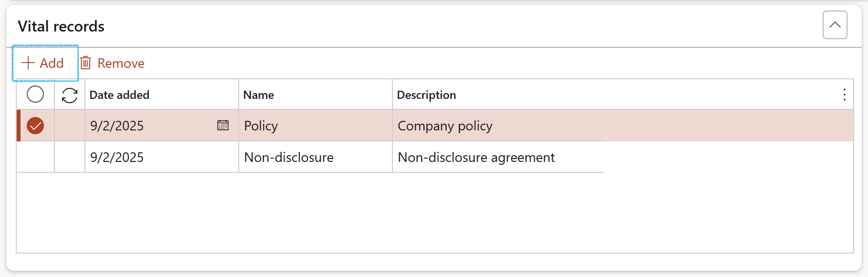Click the Description column header
868x277 pixels.
pyautogui.click(x=426, y=95)
